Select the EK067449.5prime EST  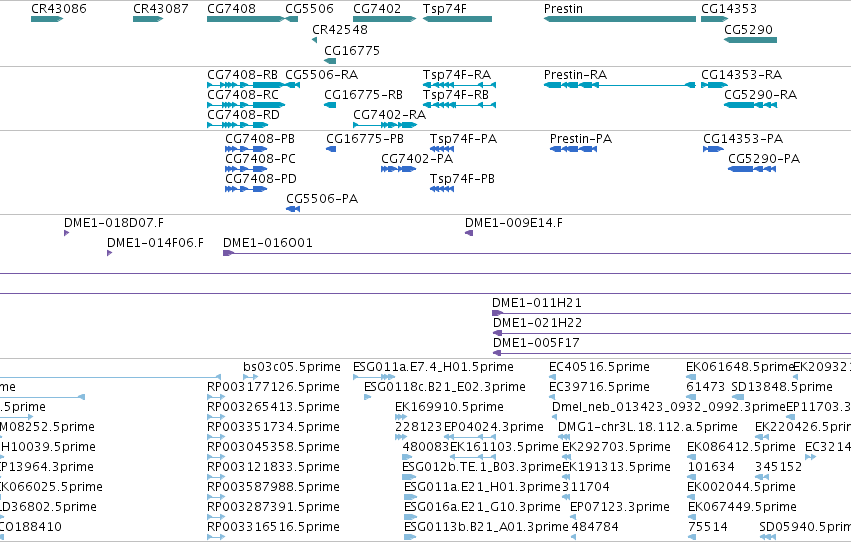pos(693,517)
